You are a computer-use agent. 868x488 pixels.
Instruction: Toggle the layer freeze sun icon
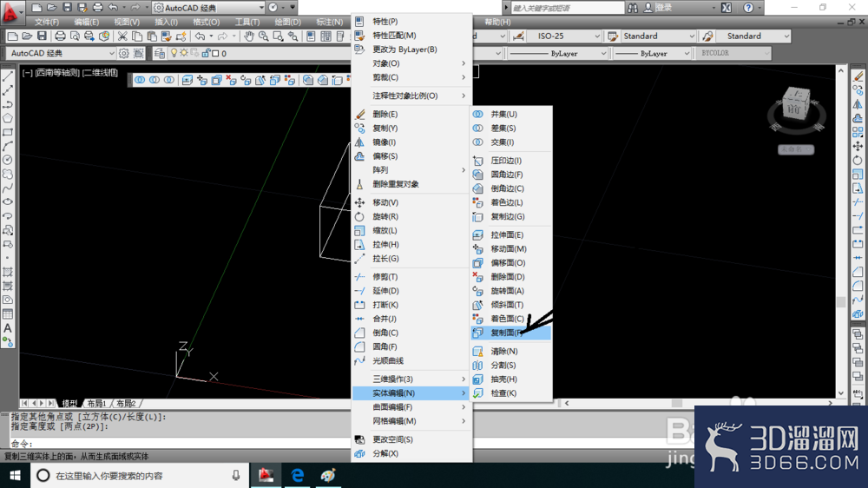tap(184, 53)
